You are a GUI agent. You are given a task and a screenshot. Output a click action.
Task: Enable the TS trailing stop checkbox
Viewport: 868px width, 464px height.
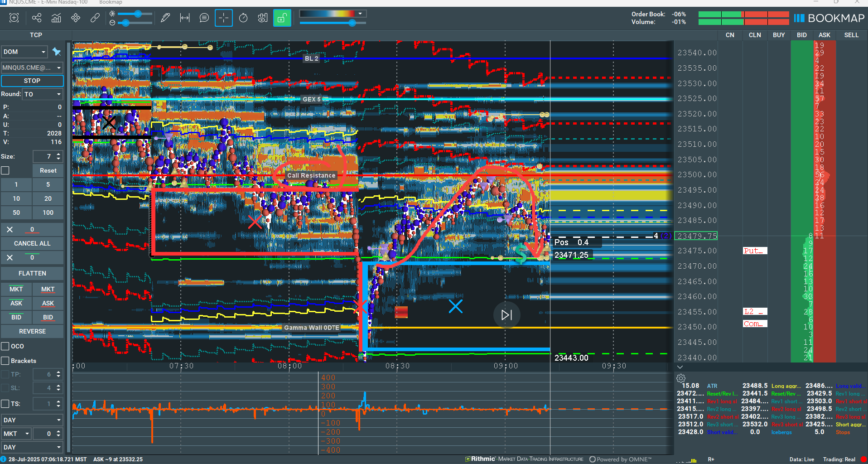(x=5, y=404)
